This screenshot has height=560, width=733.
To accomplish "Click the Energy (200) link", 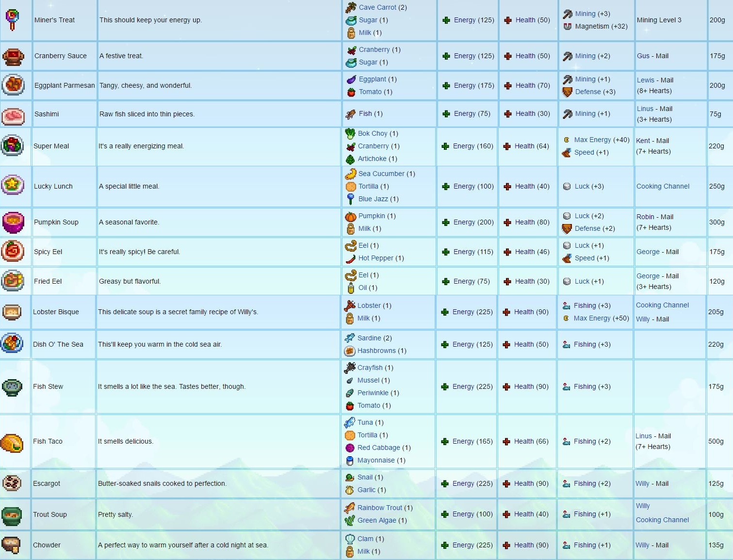I will point(473,222).
